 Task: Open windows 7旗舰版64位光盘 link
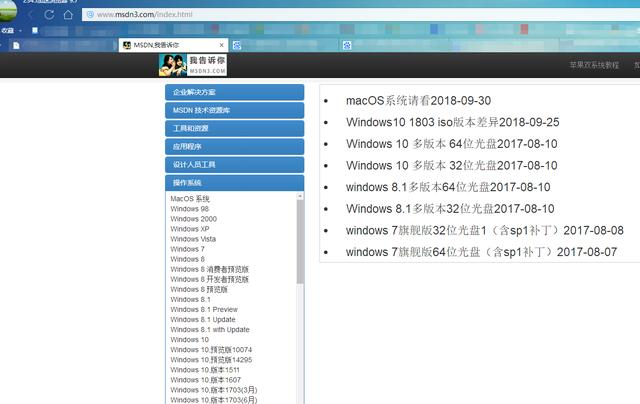[x=482, y=252]
